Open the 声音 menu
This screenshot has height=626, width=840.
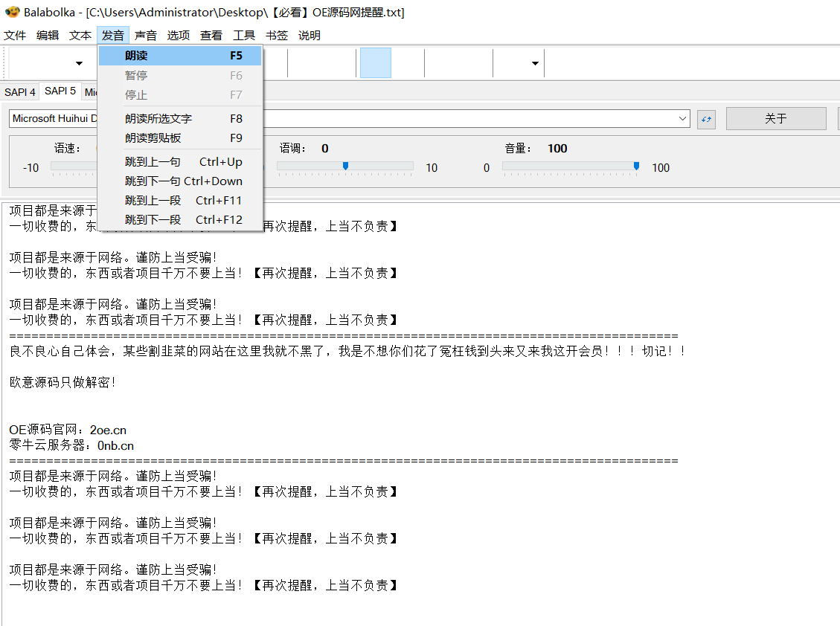146,36
